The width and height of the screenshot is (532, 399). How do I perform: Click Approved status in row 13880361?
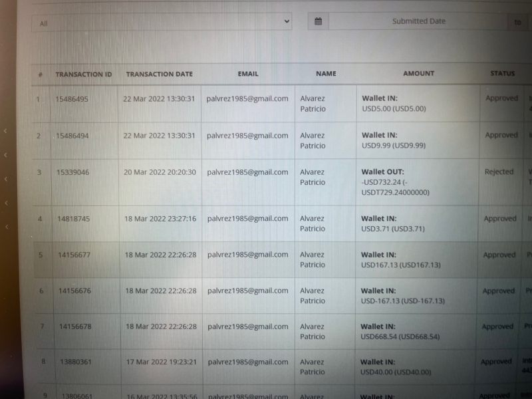point(496,362)
